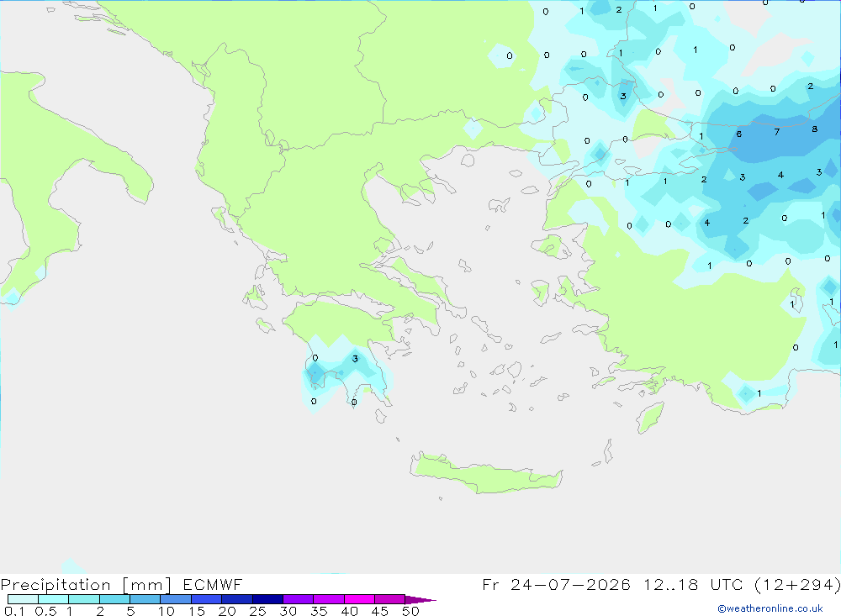The width and height of the screenshot is (841, 616).
Task: Select the 40–45 mm legend color swatch
Action: click(359, 599)
